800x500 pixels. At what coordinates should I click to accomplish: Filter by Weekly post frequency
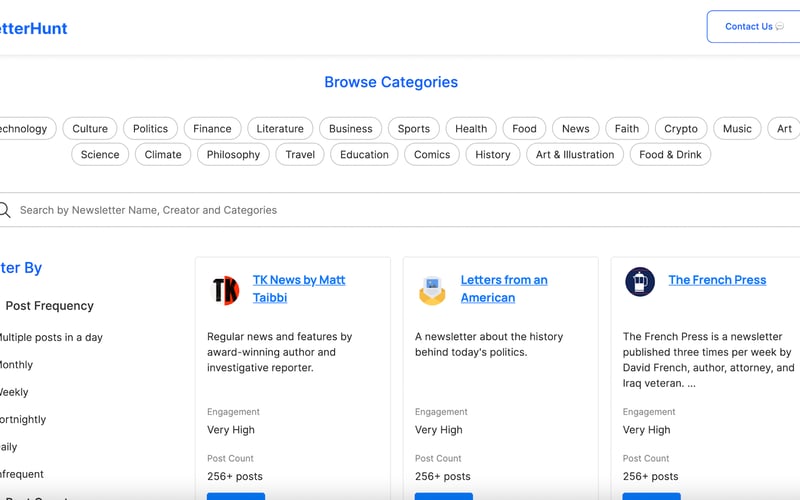(14, 392)
